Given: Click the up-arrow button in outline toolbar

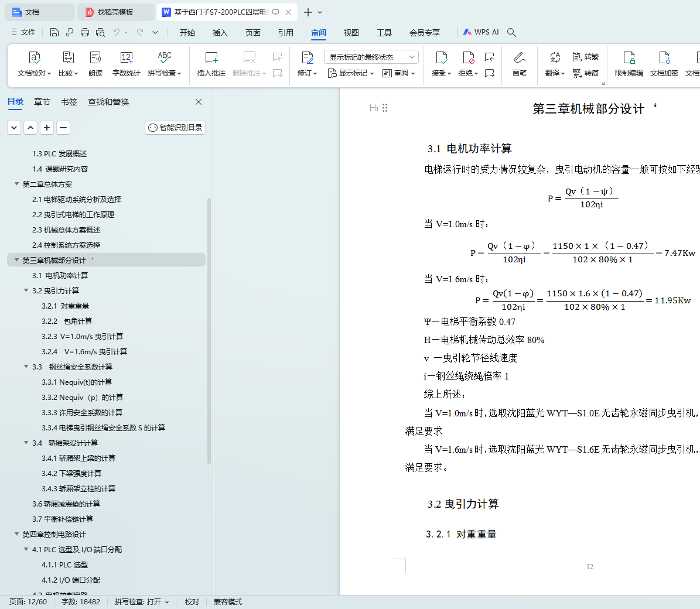Looking at the screenshot, I should 30,128.
